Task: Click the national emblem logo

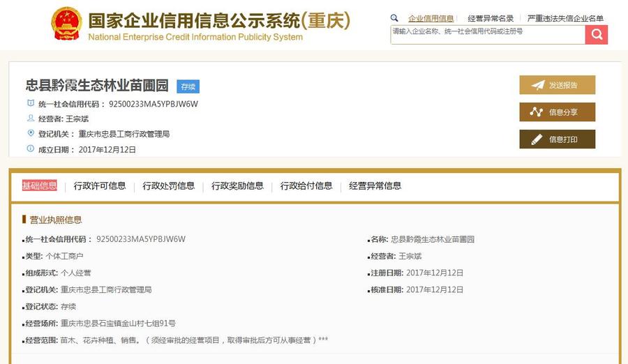Action: 67,24
